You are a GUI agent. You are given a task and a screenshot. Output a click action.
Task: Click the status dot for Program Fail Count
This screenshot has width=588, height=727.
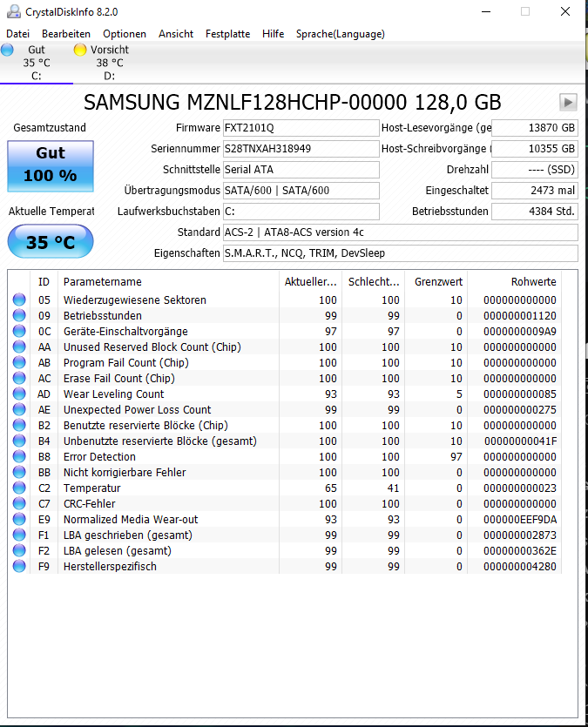click(19, 362)
